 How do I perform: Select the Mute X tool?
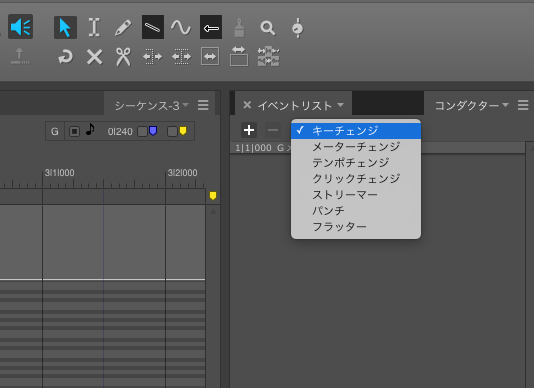pyautogui.click(x=94, y=57)
